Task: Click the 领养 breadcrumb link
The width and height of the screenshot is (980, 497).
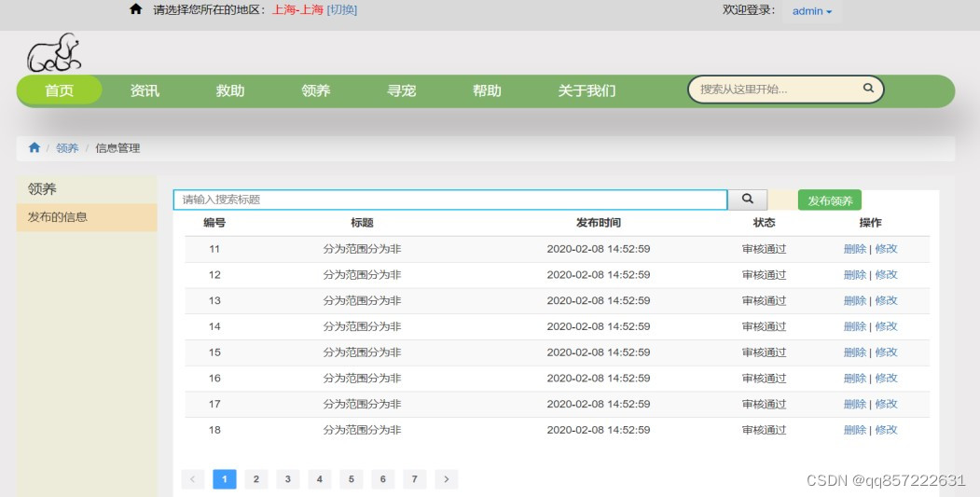Action: [67, 148]
